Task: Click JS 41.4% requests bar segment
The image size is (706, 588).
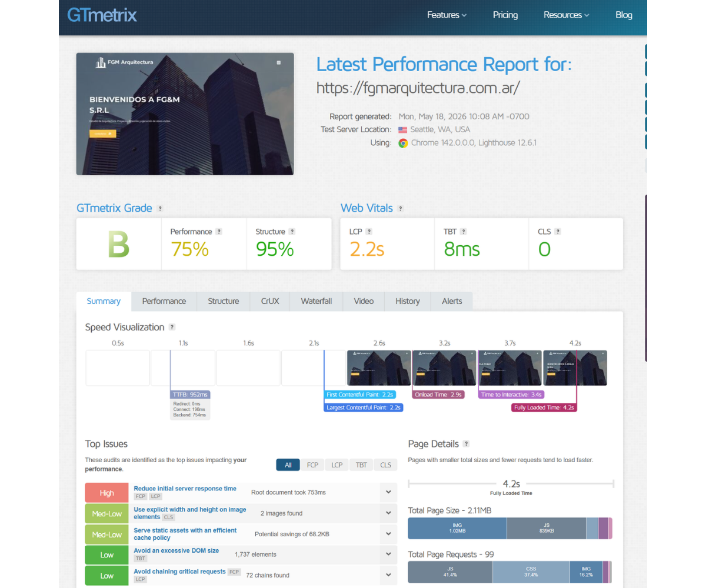Action: pyautogui.click(x=450, y=572)
